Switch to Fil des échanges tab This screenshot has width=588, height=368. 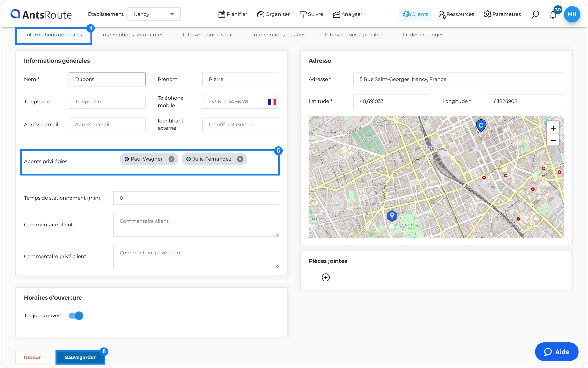[423, 35]
